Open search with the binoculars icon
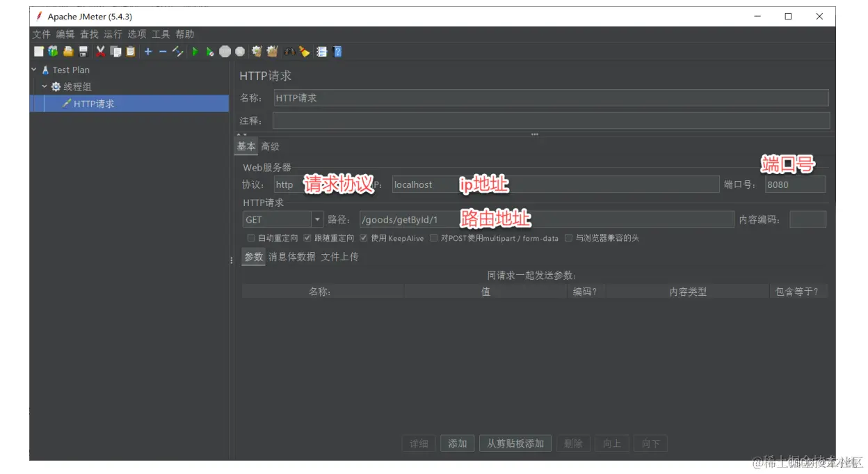This screenshot has height=474, width=868. point(289,52)
